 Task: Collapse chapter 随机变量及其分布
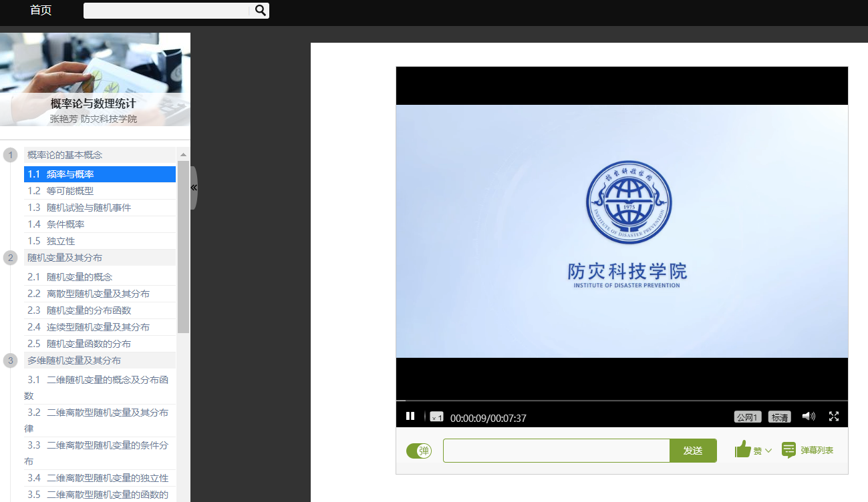click(100, 258)
